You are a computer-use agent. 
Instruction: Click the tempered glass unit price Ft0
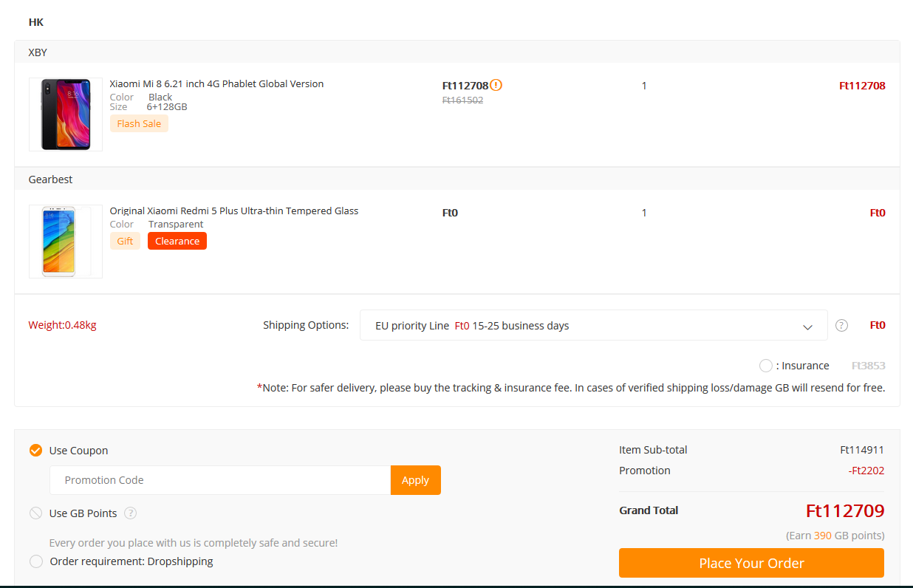tap(450, 213)
